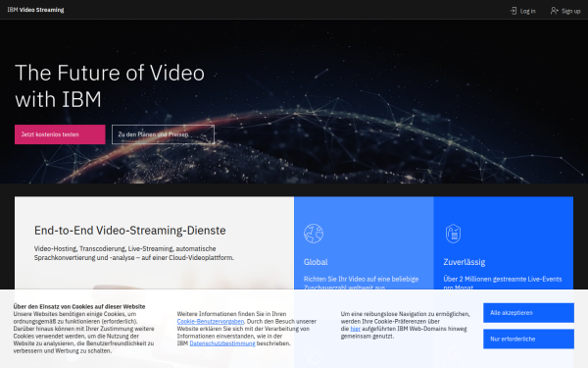Open the Log in link
This screenshot has width=588, height=368.
[523, 11]
